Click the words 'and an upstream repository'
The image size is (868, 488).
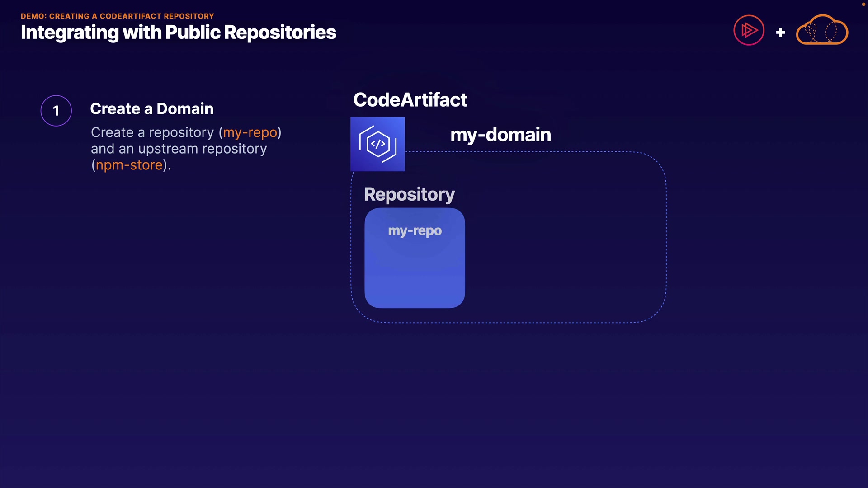point(179,149)
